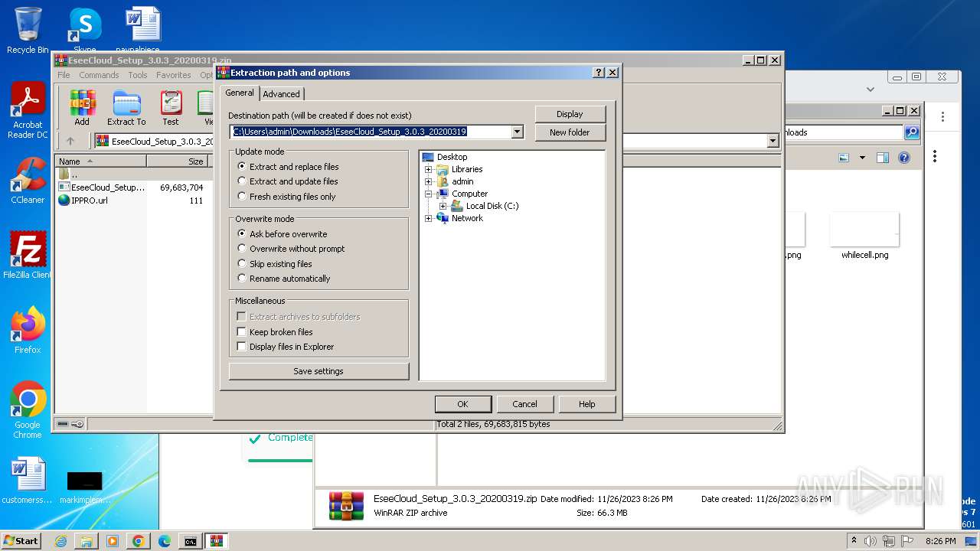Select IPPRO.url in the archive list
Viewport: 980px width, 551px height.
click(x=90, y=201)
